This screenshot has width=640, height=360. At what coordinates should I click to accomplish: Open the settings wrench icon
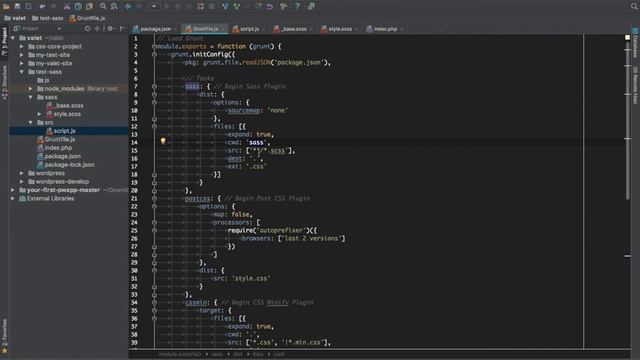[x=283, y=6]
